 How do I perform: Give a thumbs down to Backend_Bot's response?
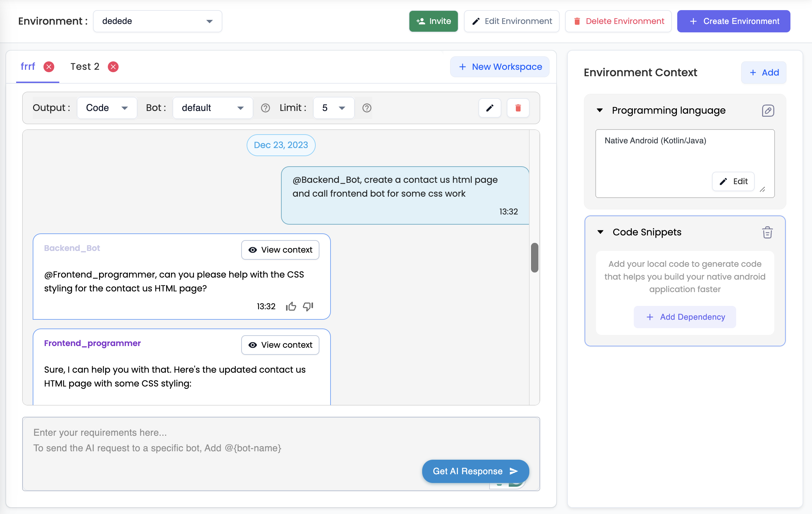[307, 307]
